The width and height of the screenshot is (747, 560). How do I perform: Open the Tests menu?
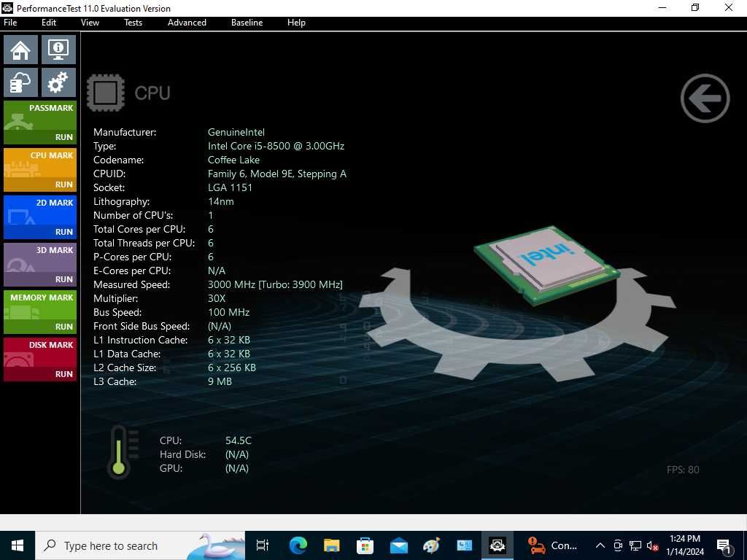133,23
